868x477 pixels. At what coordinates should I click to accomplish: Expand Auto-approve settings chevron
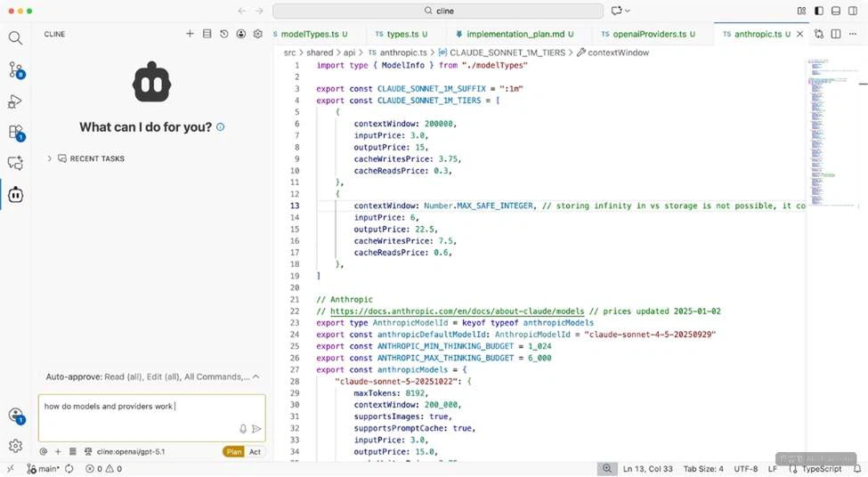click(256, 376)
